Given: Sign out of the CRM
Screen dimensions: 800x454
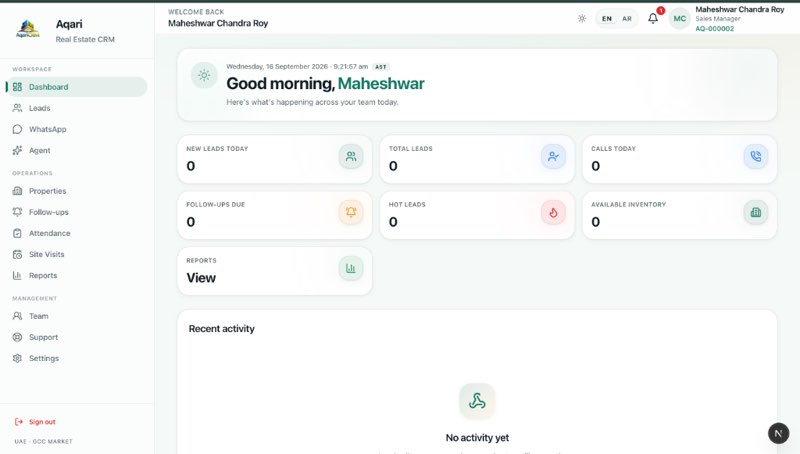Looking at the screenshot, I should point(35,422).
